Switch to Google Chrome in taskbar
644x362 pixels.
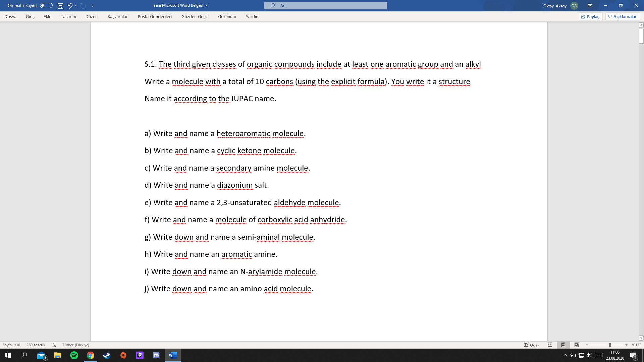tap(91, 355)
